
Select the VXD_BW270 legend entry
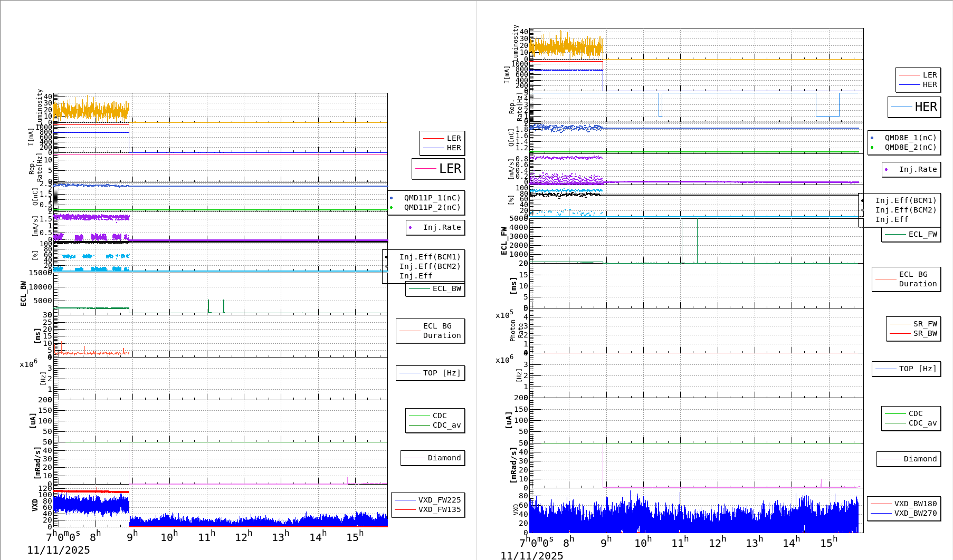(915, 513)
